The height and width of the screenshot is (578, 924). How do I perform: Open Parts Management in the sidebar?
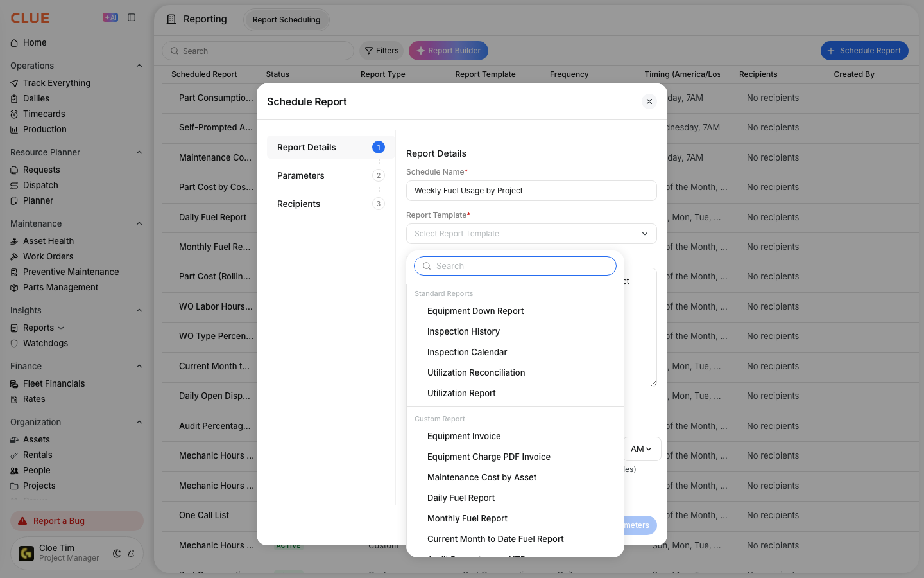60,288
